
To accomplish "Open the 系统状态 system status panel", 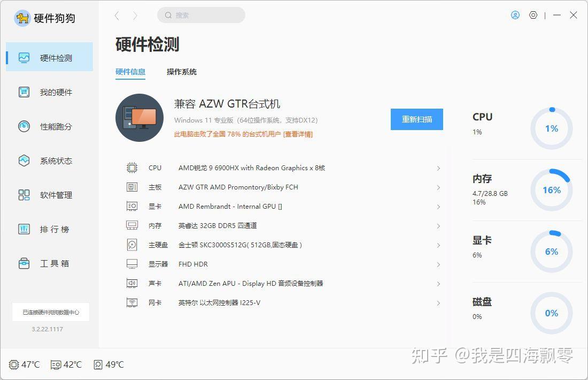I will point(51,161).
